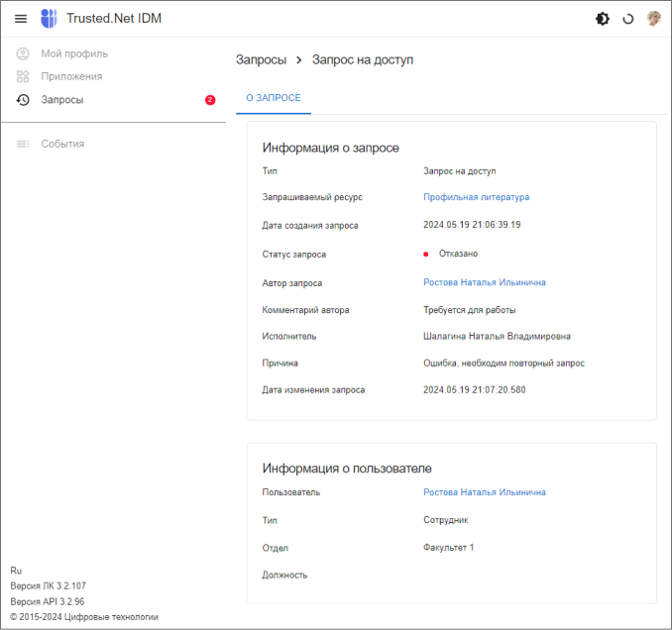
Task: Click reason Ошибка, необходим повторный запрос
Action: click(504, 364)
